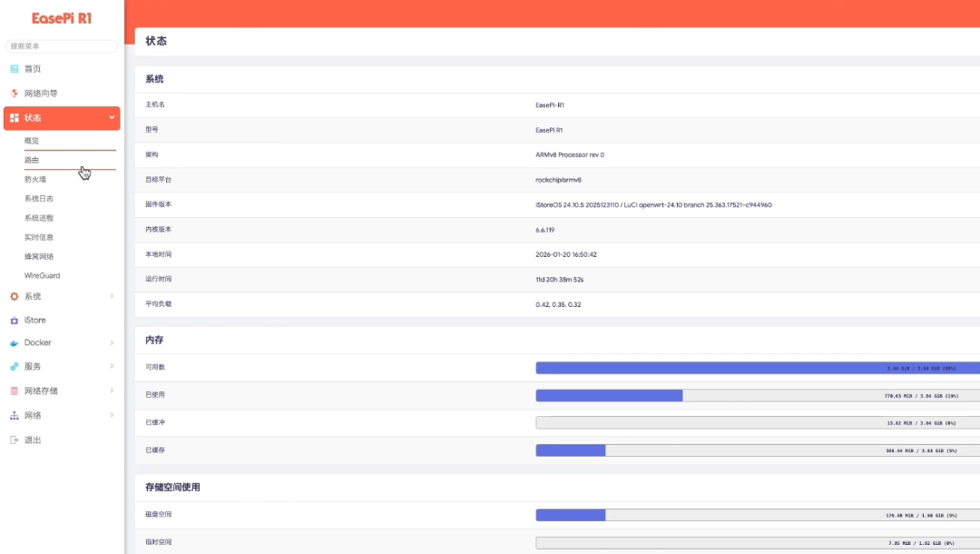This screenshot has height=554, width=980.
Task: Click the 搜索菜单 search input field
Action: point(62,46)
